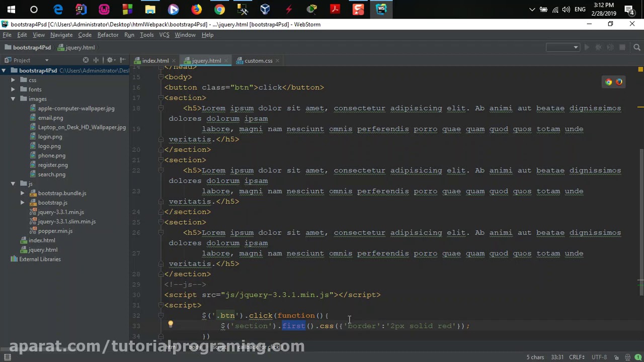Select logo.png in project tree
644x362 pixels.
(49, 146)
